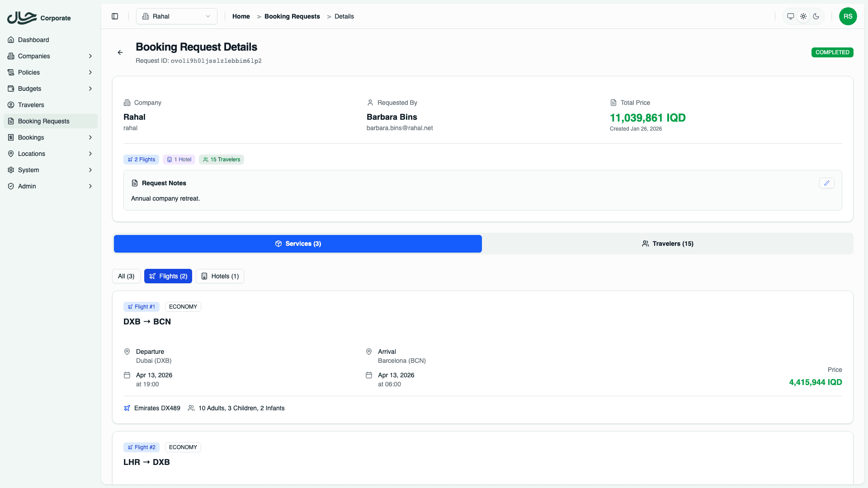
Task: Expand the Admin sidebar section
Action: (50, 186)
